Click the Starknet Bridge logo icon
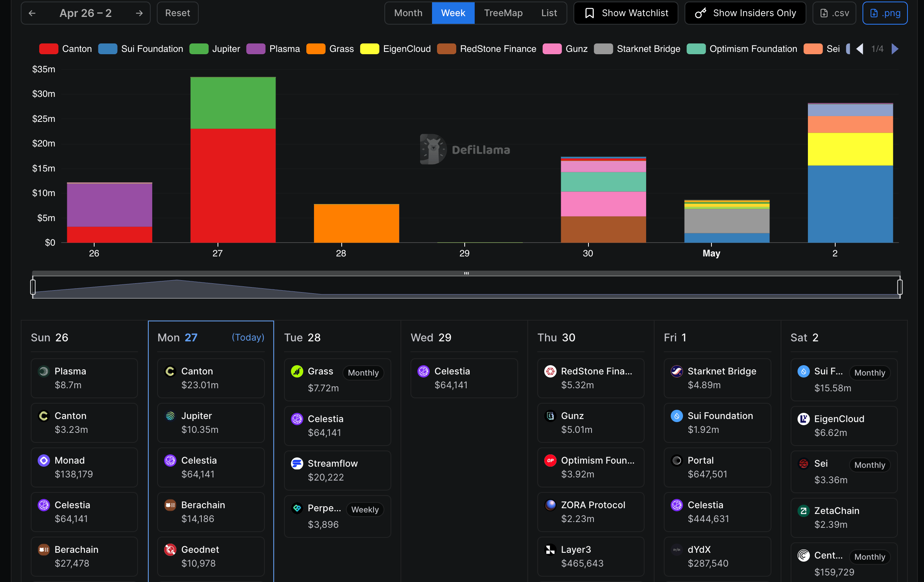The width and height of the screenshot is (924, 582). [x=676, y=371]
